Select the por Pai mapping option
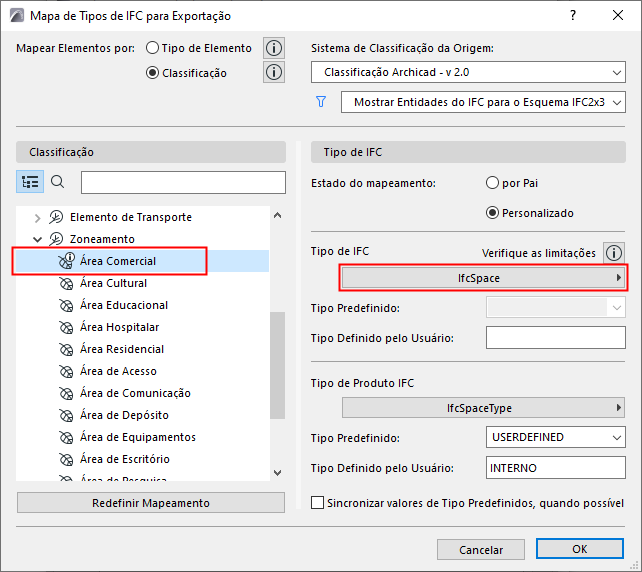The image size is (642, 572). click(492, 183)
